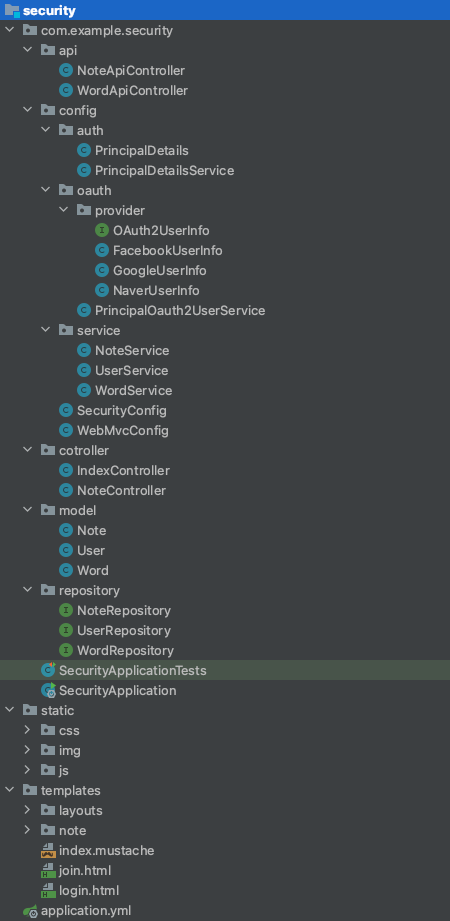The image size is (450, 921).
Task: Select the security root title
Action: [x=49, y=11]
